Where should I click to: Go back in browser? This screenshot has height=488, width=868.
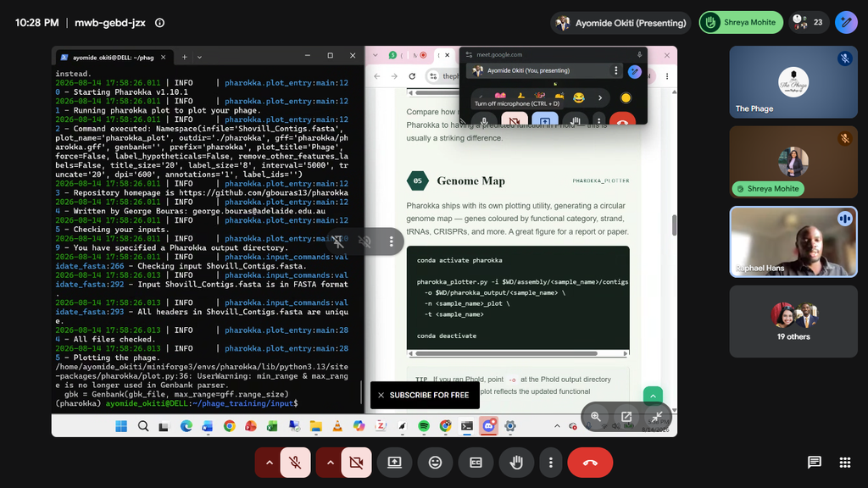click(x=377, y=76)
